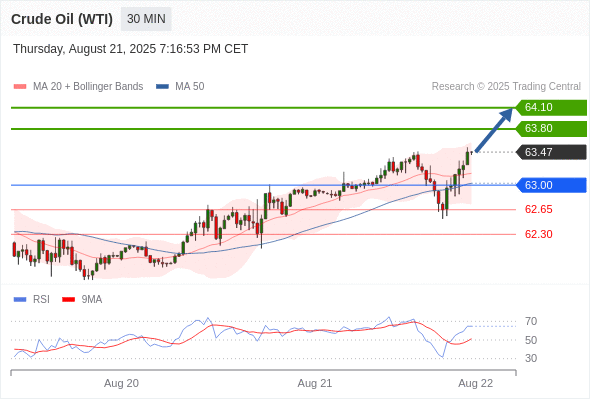Image resolution: width=590 pixels, height=400 pixels.
Task: Click the pink MA 20 Bollinger legend swatch
Action: click(20, 87)
